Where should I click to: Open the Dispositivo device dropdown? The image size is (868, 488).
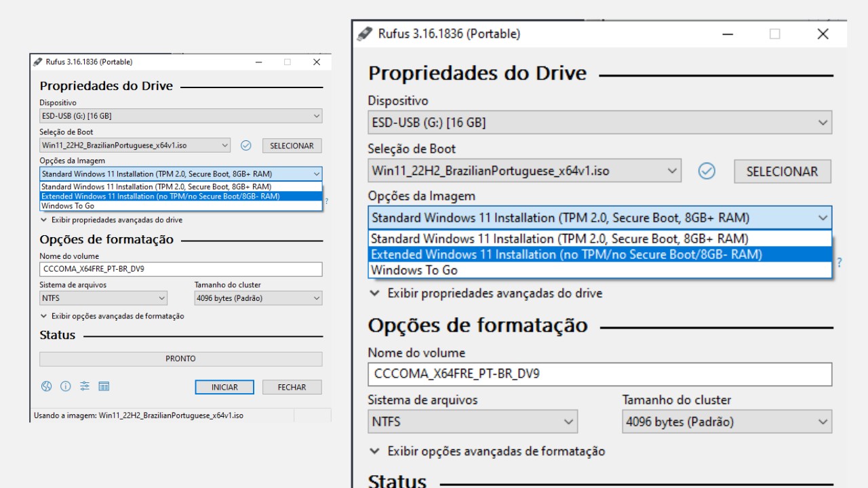pos(599,123)
